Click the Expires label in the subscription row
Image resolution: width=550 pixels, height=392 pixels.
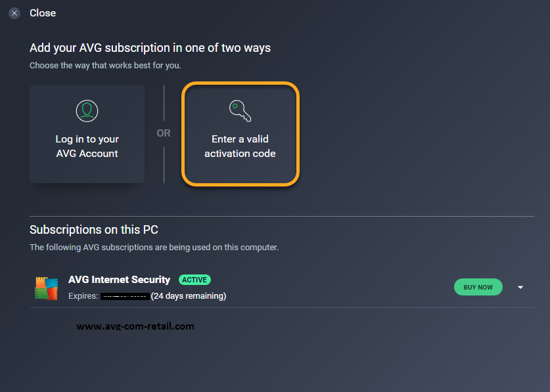tap(83, 296)
